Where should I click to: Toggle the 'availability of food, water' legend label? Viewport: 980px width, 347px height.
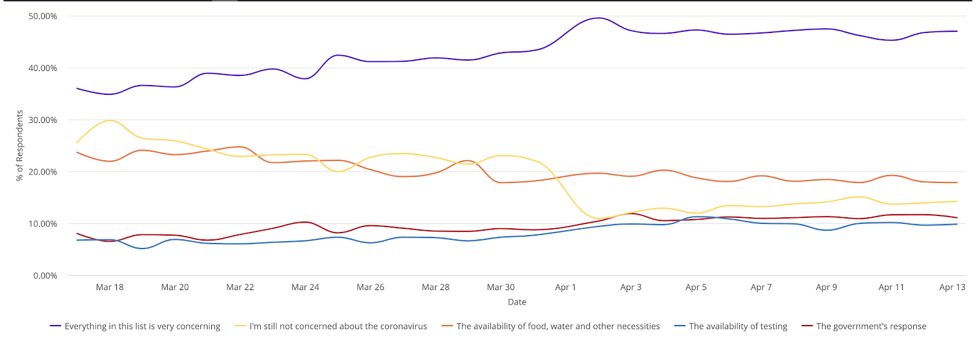(558, 326)
